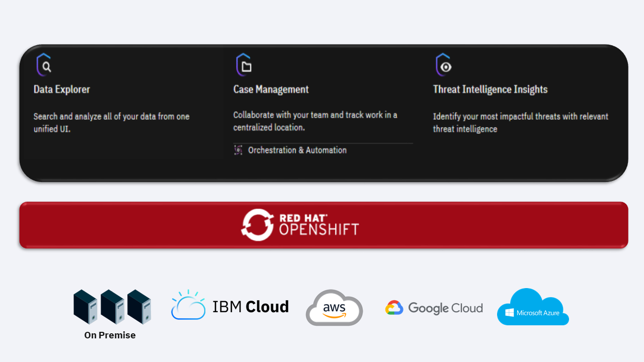This screenshot has height=362, width=644.
Task: Open the Data Explorer panel
Action: 61,89
